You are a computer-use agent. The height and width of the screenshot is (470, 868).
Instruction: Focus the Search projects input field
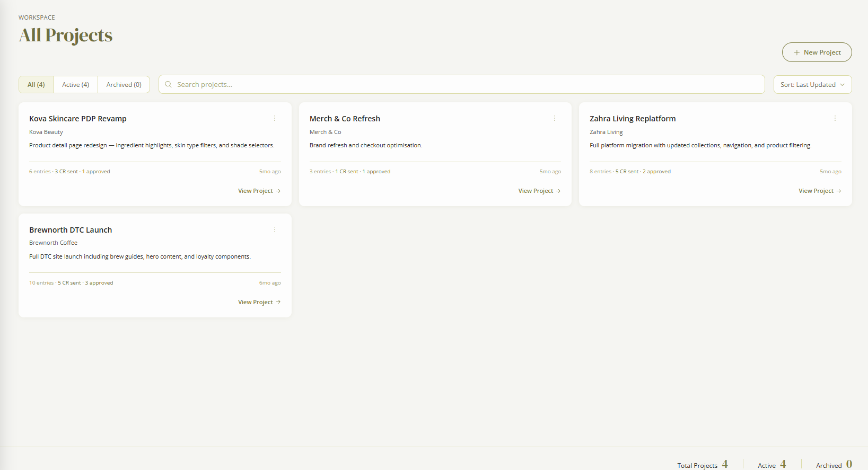click(461, 84)
